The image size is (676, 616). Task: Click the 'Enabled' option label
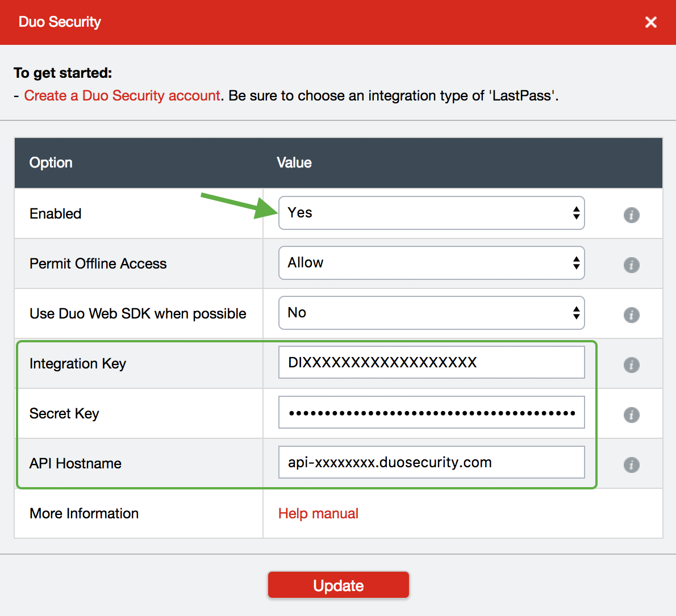click(x=56, y=213)
